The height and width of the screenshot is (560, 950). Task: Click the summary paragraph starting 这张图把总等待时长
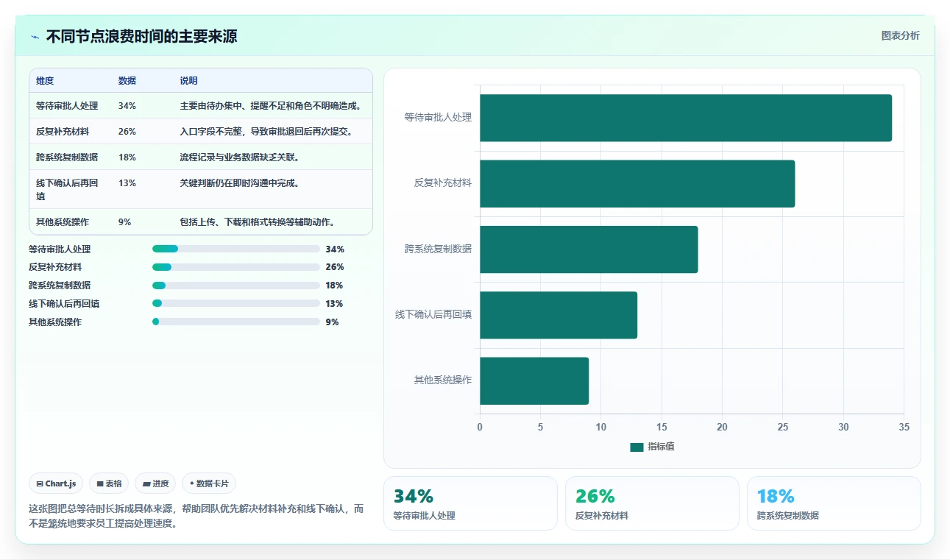click(x=196, y=516)
